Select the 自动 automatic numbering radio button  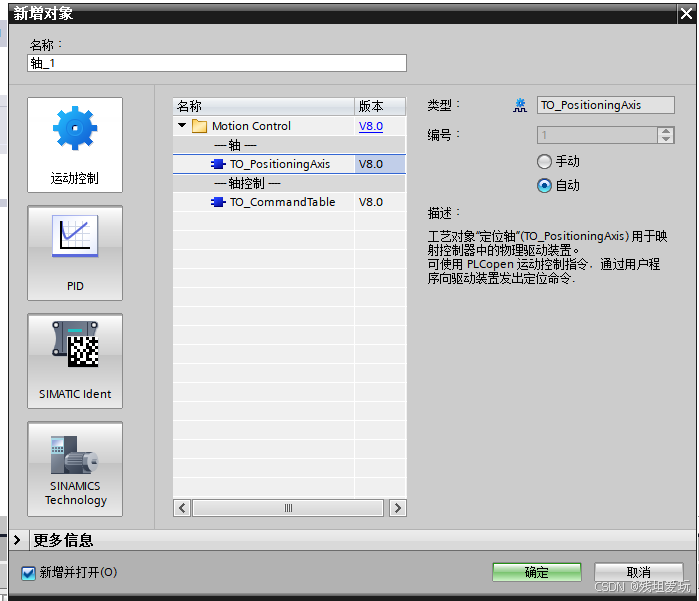(544, 185)
